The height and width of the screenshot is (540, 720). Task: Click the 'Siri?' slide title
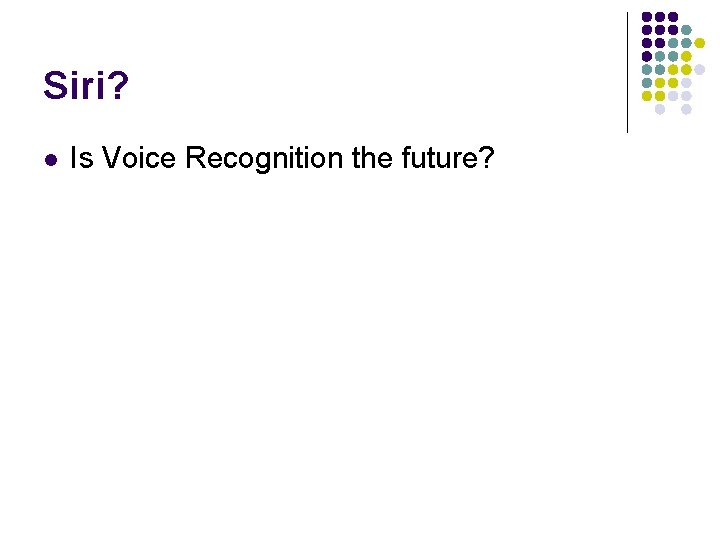pyautogui.click(x=85, y=87)
